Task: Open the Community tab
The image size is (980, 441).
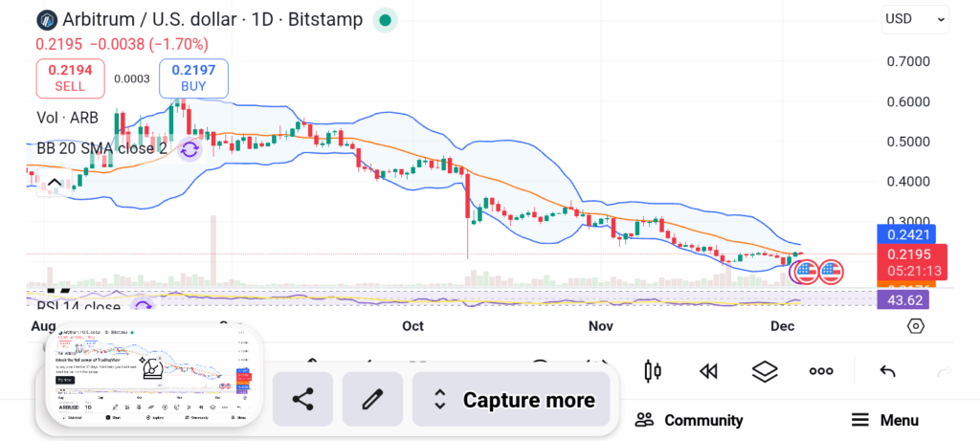Action: [x=689, y=420]
